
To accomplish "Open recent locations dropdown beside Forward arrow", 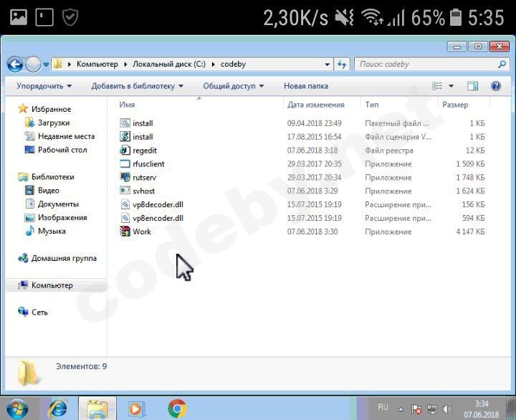I will [x=46, y=65].
